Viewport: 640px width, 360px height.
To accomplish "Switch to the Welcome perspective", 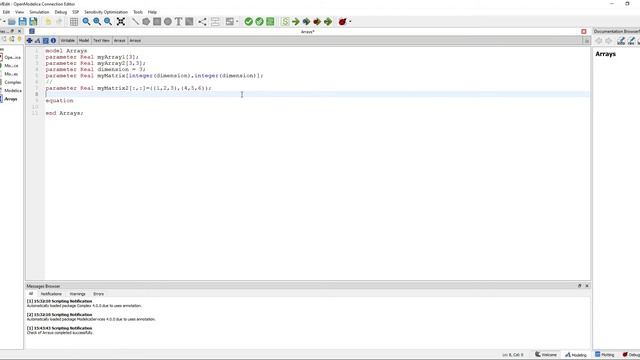I will tap(546, 355).
